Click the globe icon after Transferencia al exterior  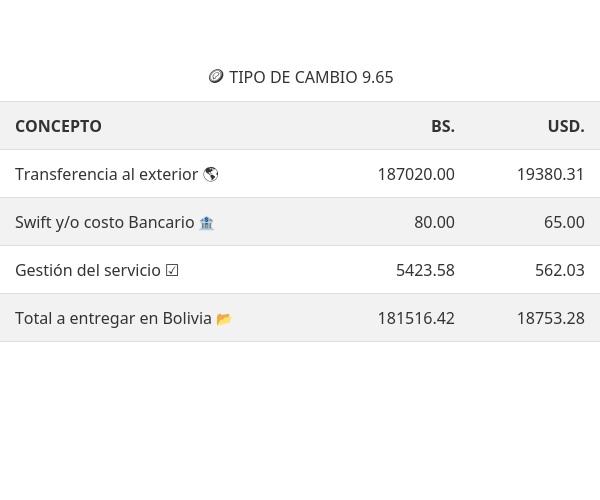click(x=210, y=174)
